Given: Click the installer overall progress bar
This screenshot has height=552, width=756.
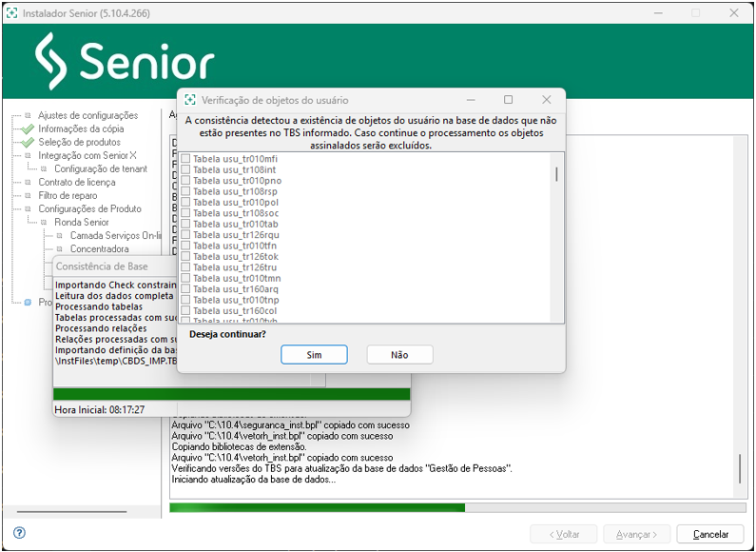Looking at the screenshot, I should click(457, 507).
